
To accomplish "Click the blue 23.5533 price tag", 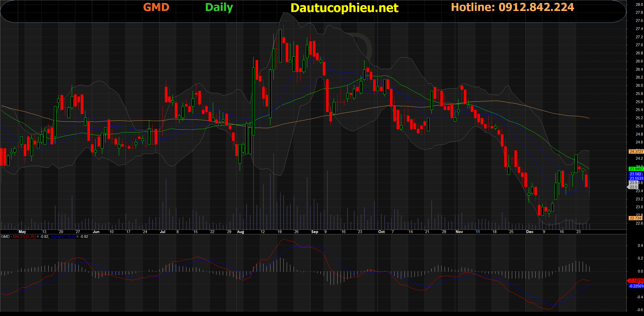I will pyautogui.click(x=636, y=178).
